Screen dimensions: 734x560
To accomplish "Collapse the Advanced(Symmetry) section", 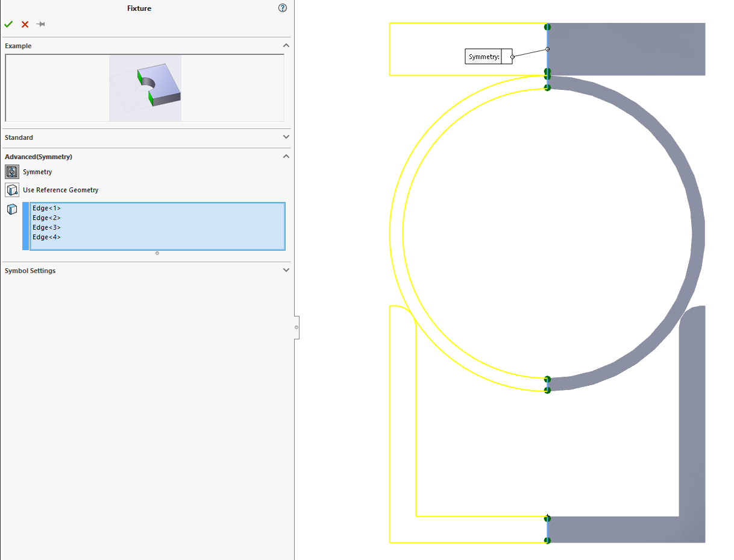I will pyautogui.click(x=286, y=157).
